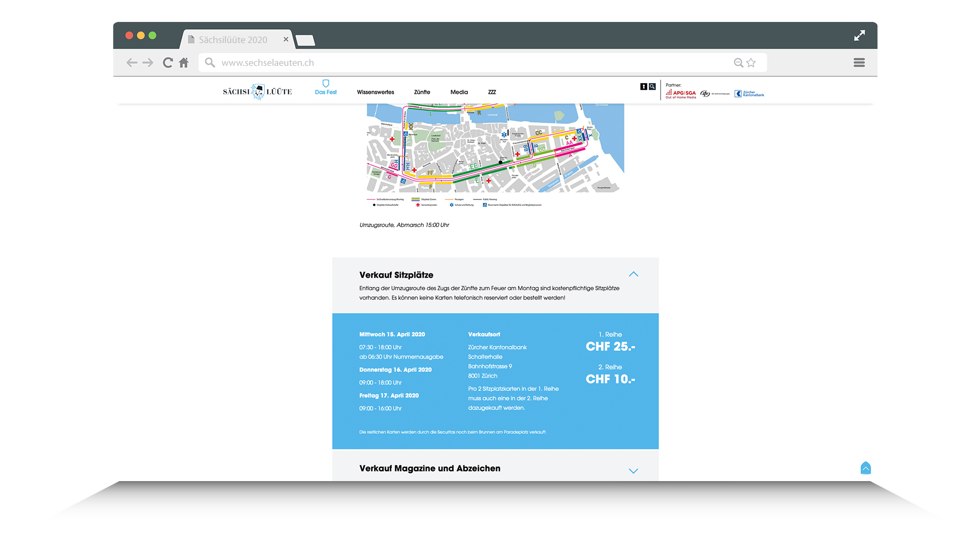The width and height of the screenshot is (980, 551).
Task: Click the blue scroll-to-top icon
Action: 865,468
